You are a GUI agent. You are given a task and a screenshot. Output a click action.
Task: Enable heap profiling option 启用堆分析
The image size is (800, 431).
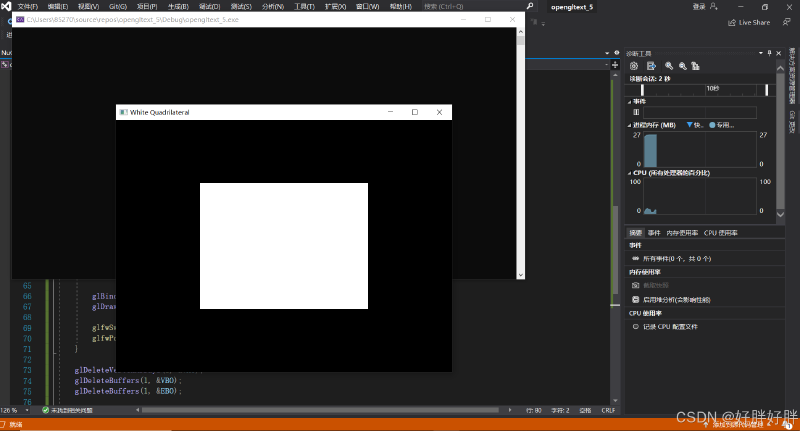click(671, 300)
